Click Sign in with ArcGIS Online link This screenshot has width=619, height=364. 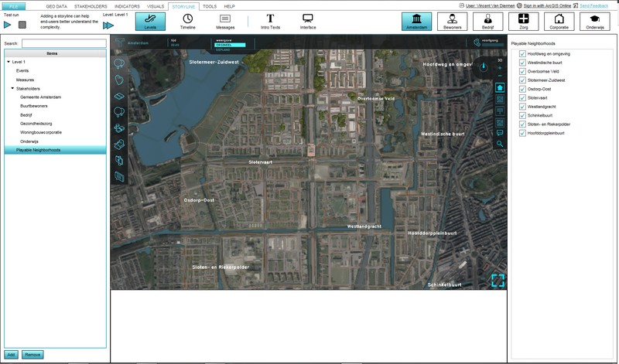point(547,6)
